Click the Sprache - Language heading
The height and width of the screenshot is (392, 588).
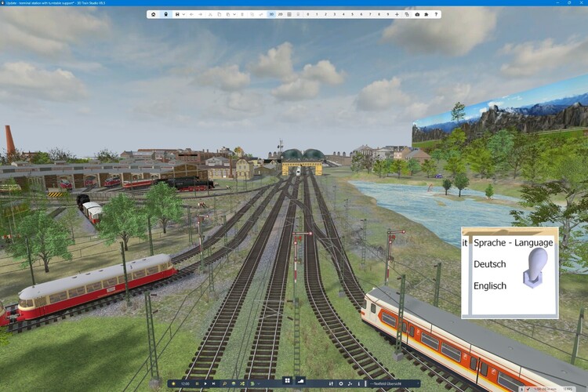513,243
